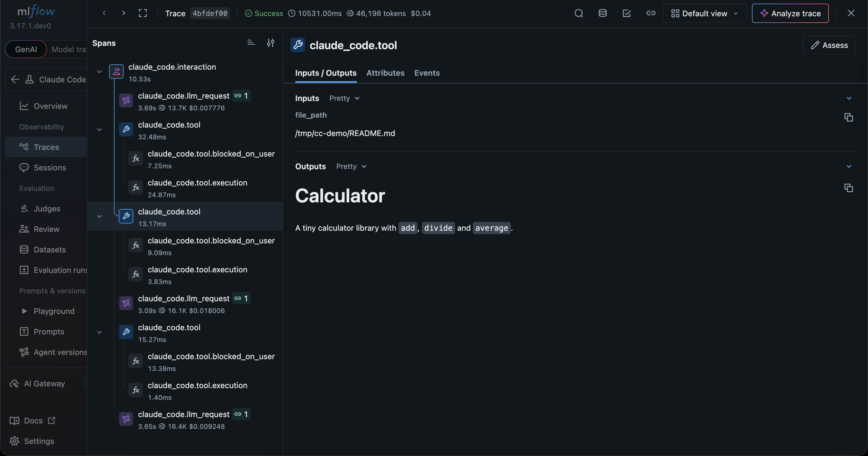Select the Inputs / Outputs tab

325,73
